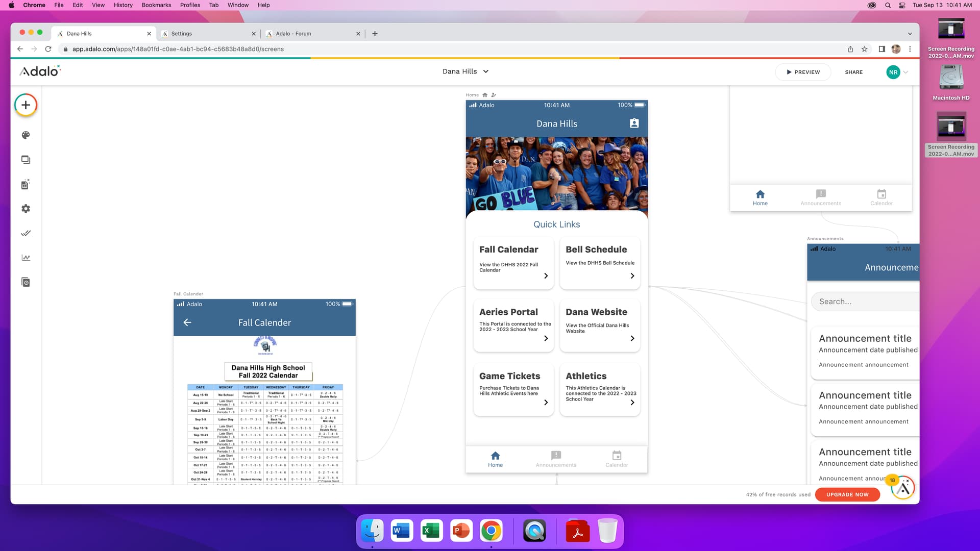This screenshot has height=551, width=980.
Task: Open the Bookmarks menu
Action: point(156,5)
